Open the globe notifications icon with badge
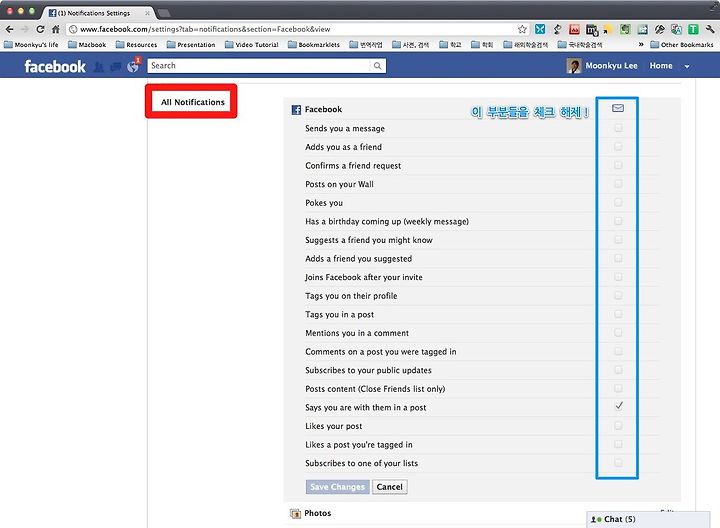Screen dimensions: 720x528 coord(133,66)
